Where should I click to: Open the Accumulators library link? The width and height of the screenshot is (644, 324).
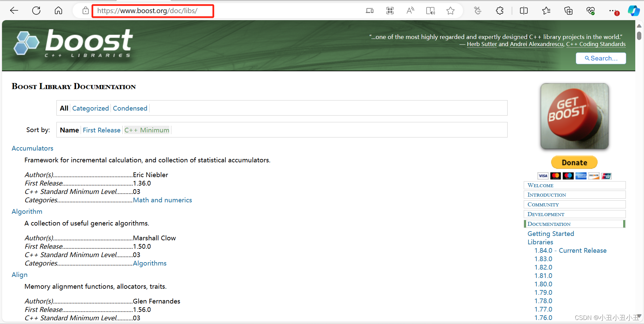tap(33, 148)
